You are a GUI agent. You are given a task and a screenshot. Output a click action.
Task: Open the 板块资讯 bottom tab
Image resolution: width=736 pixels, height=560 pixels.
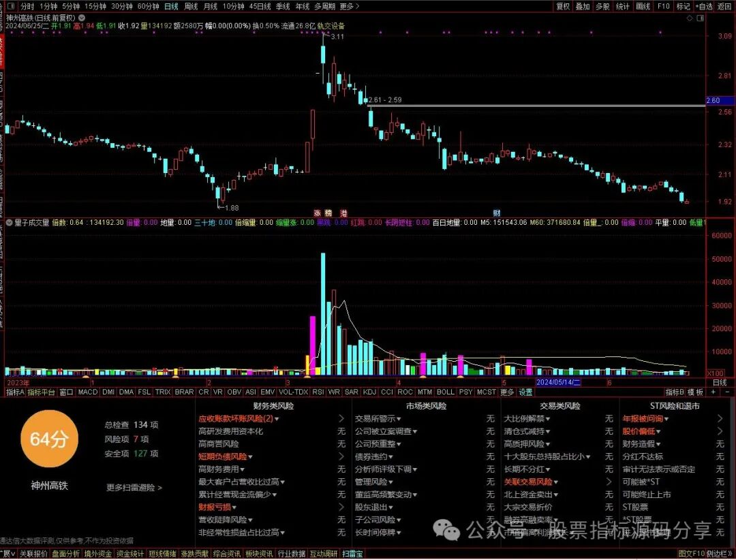pos(259,554)
